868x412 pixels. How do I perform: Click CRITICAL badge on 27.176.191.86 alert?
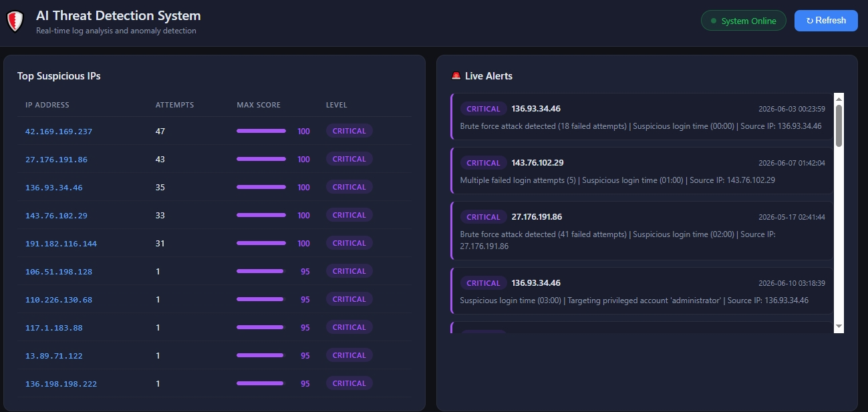(x=483, y=217)
